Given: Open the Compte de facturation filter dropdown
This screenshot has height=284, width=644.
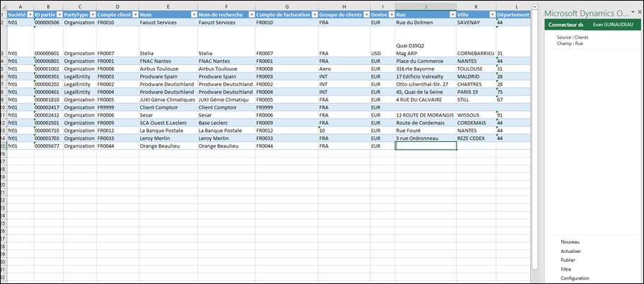Looking at the screenshot, I should coord(314,14).
